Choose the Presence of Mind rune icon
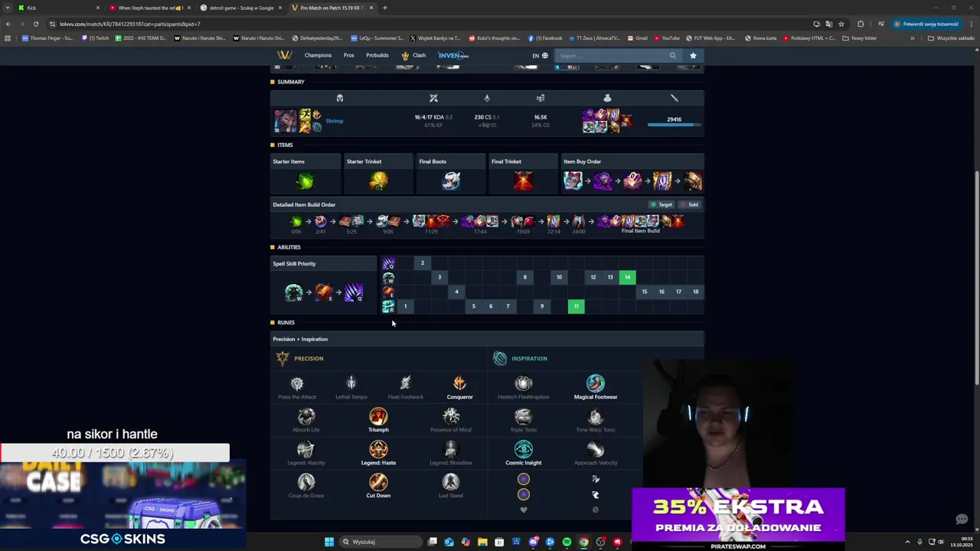 tap(451, 416)
